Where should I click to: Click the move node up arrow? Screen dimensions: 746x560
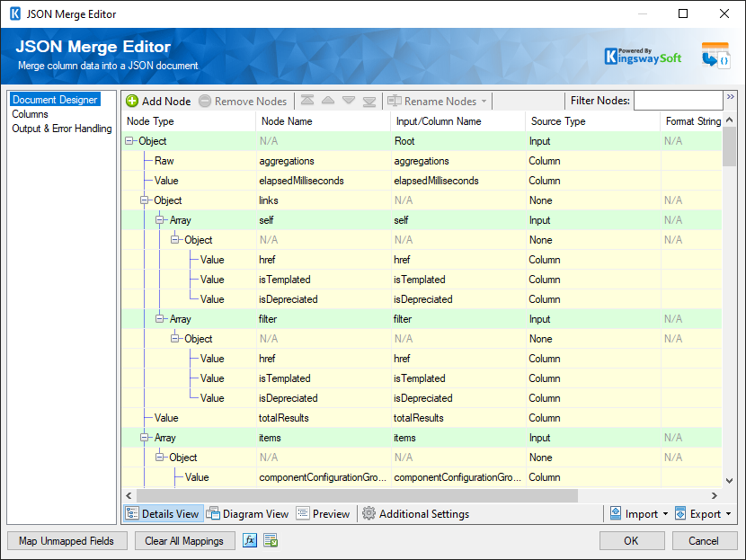328,102
